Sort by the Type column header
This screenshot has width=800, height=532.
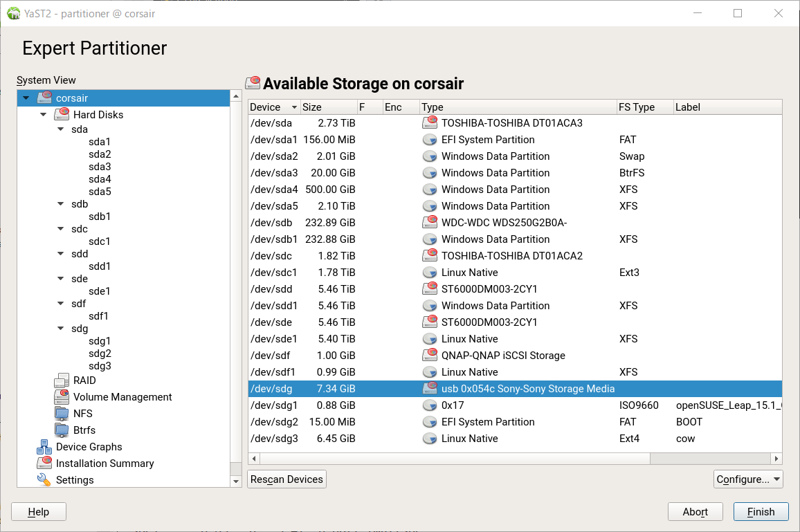[518, 107]
